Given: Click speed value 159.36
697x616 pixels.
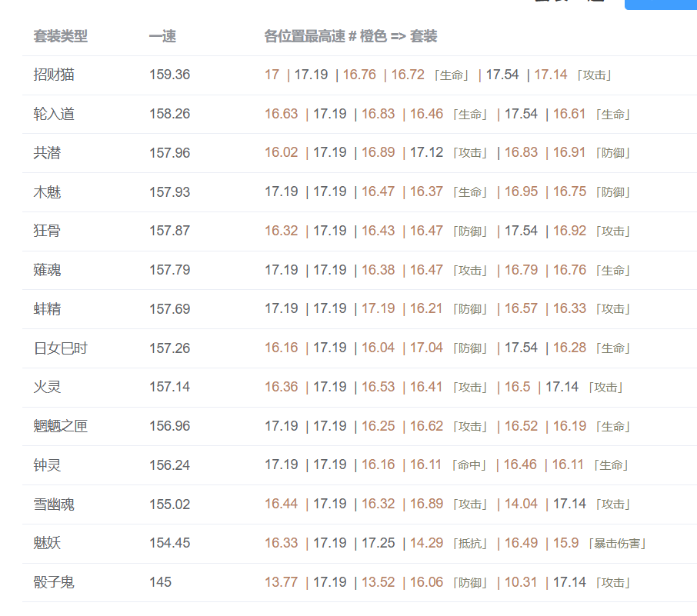Looking at the screenshot, I should click(170, 75).
